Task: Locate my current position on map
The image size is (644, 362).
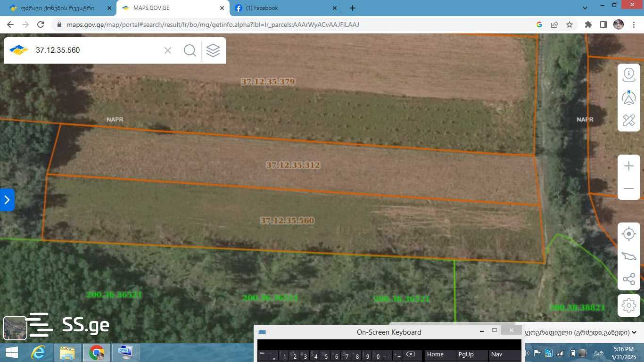Action: pyautogui.click(x=628, y=234)
